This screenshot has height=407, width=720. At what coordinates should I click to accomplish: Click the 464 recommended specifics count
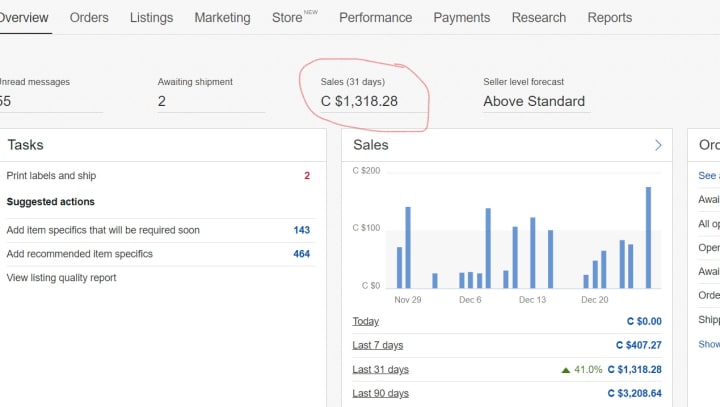[x=302, y=254]
